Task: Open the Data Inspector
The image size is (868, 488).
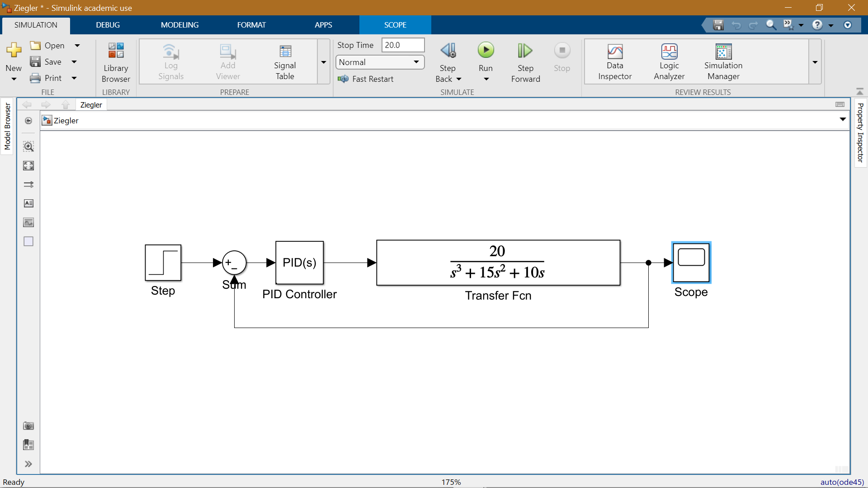Action: 615,62
